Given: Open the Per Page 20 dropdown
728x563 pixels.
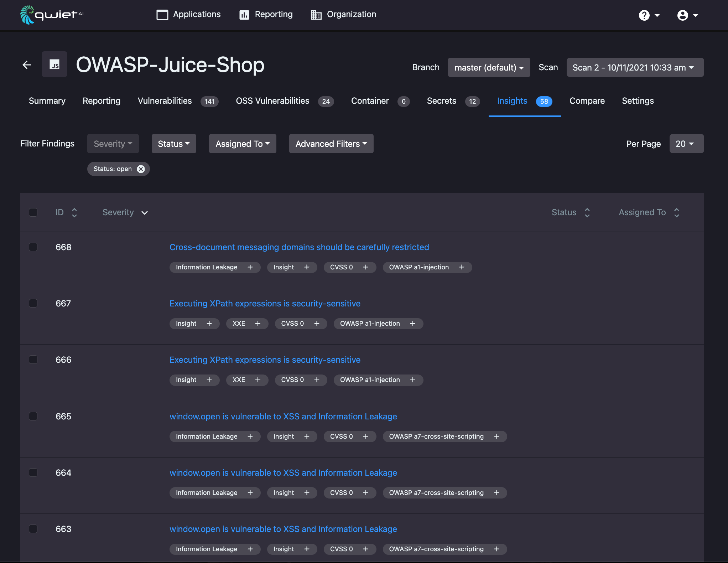Looking at the screenshot, I should tap(687, 144).
